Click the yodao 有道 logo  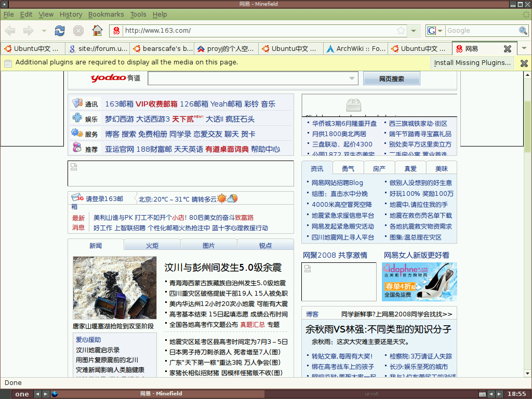116,78
